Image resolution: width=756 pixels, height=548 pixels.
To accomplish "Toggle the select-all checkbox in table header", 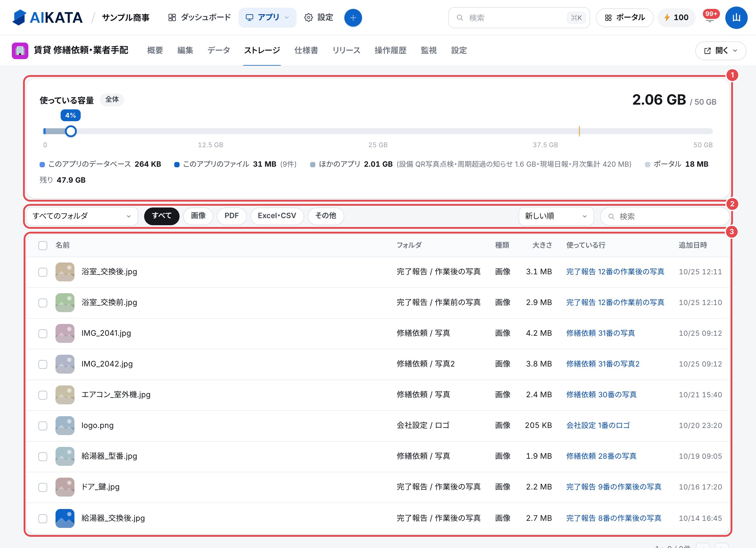I will (43, 246).
